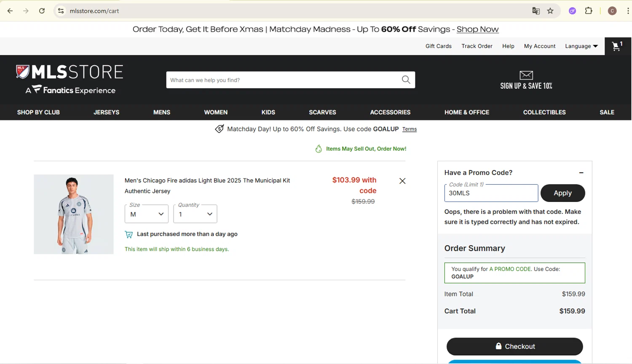The image size is (632, 364).
Task: Open the Chicago Fire jersey thumbnail
Action: coord(74,214)
